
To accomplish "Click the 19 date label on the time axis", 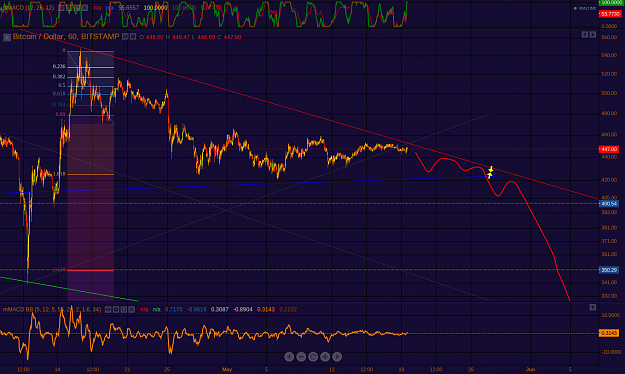I will [401, 370].
